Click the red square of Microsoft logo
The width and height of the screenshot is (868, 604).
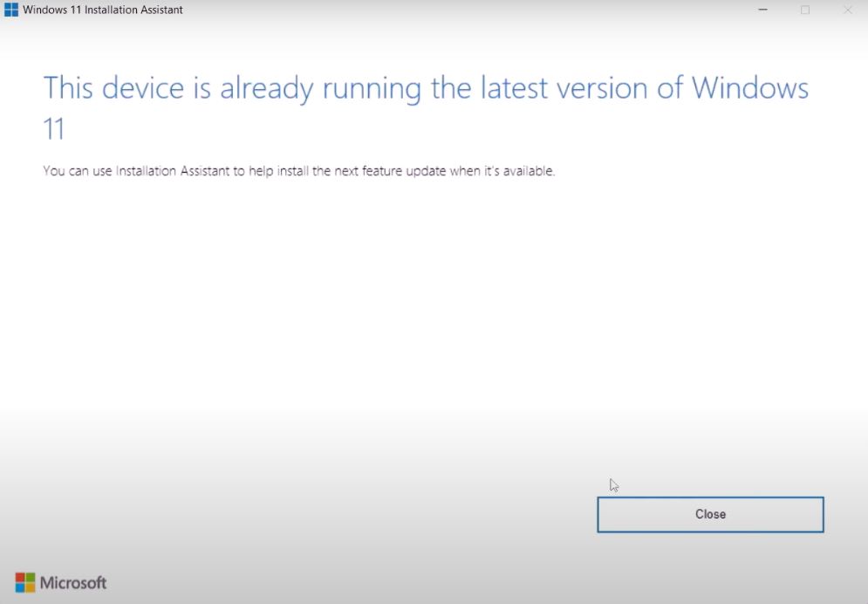[20, 577]
